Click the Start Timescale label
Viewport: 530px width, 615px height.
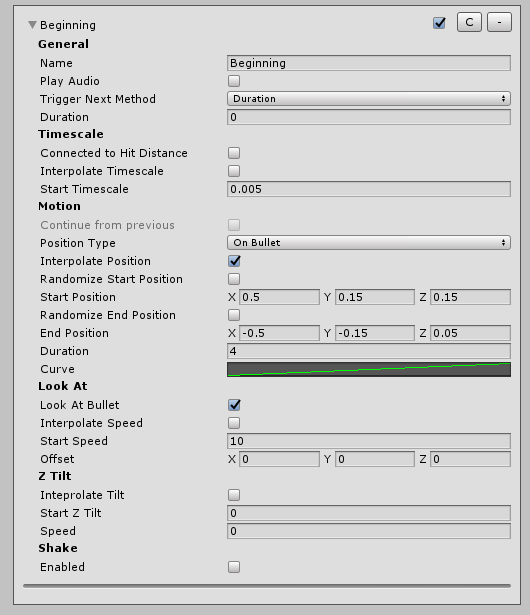pyautogui.click(x=84, y=189)
